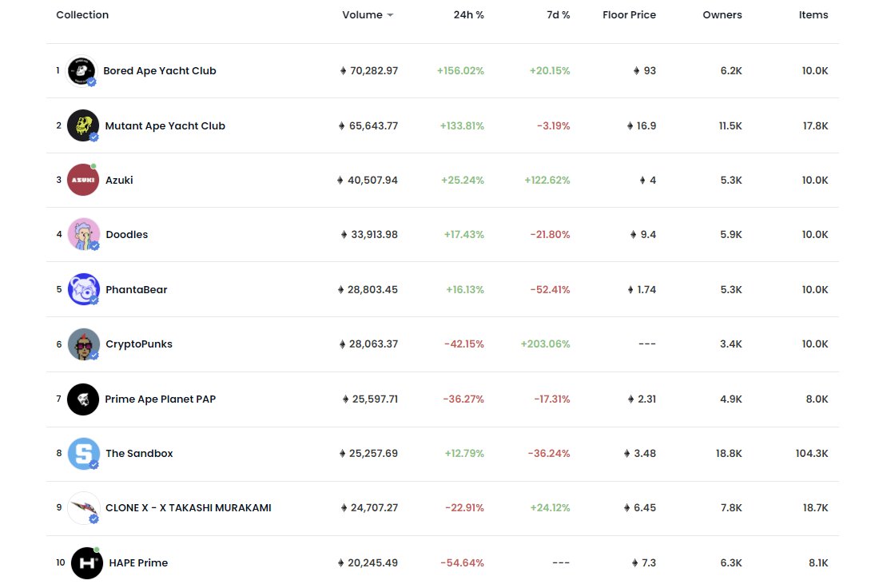Screen dimensions: 879x588
Task: Click Mutant Ape items count 17.8K
Action: coord(815,125)
